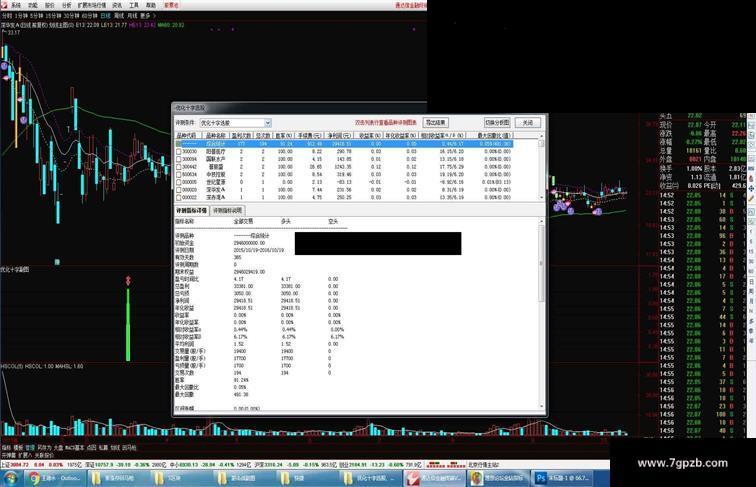Tick the checkbox for stock 000022
Screen dimensions: 756x487
pyautogui.click(x=179, y=197)
